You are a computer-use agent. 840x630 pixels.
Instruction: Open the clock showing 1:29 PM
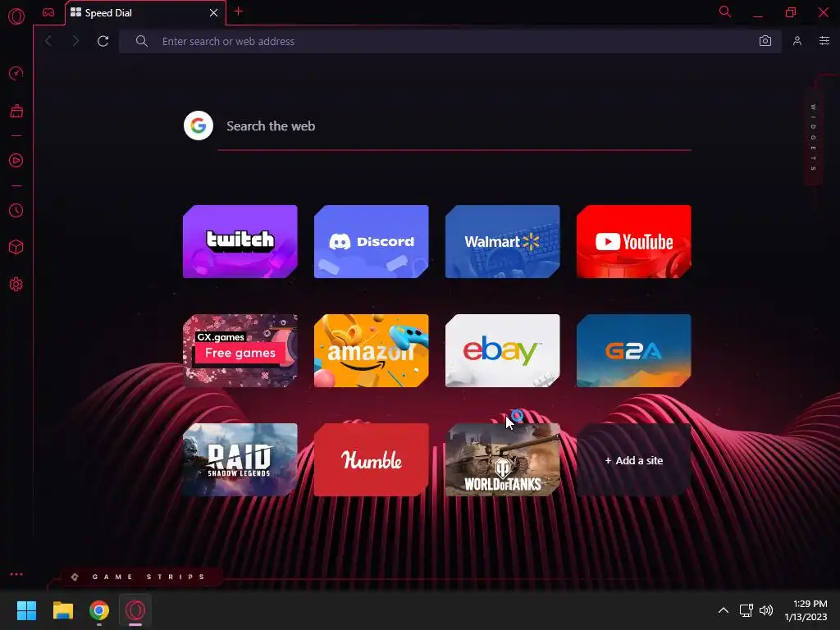point(806,610)
